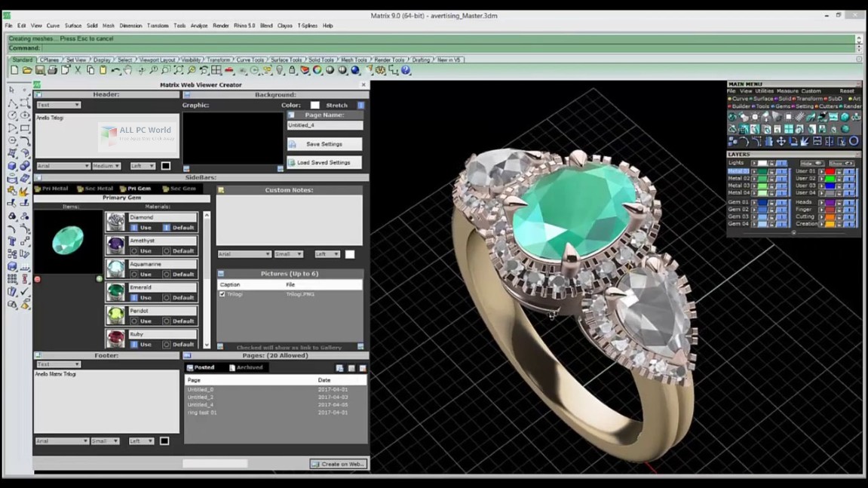Switch to the Surface Tools toolbar tab
The height and width of the screenshot is (488, 868).
click(x=287, y=60)
